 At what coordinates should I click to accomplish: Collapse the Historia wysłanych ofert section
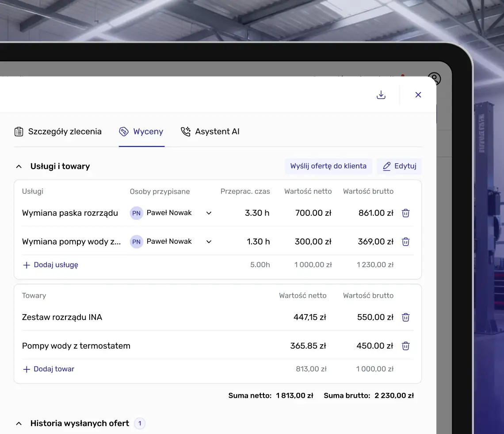click(19, 423)
